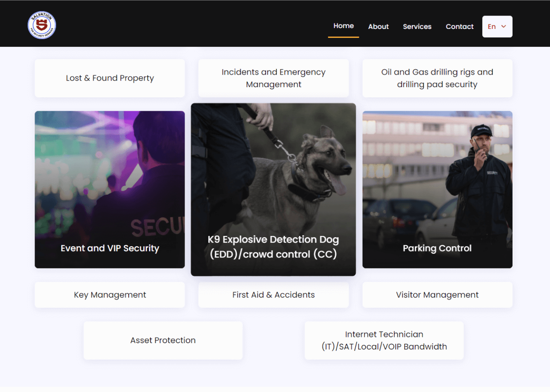Expand the language selector chevron
The width and height of the screenshot is (550, 392).
coord(504,26)
